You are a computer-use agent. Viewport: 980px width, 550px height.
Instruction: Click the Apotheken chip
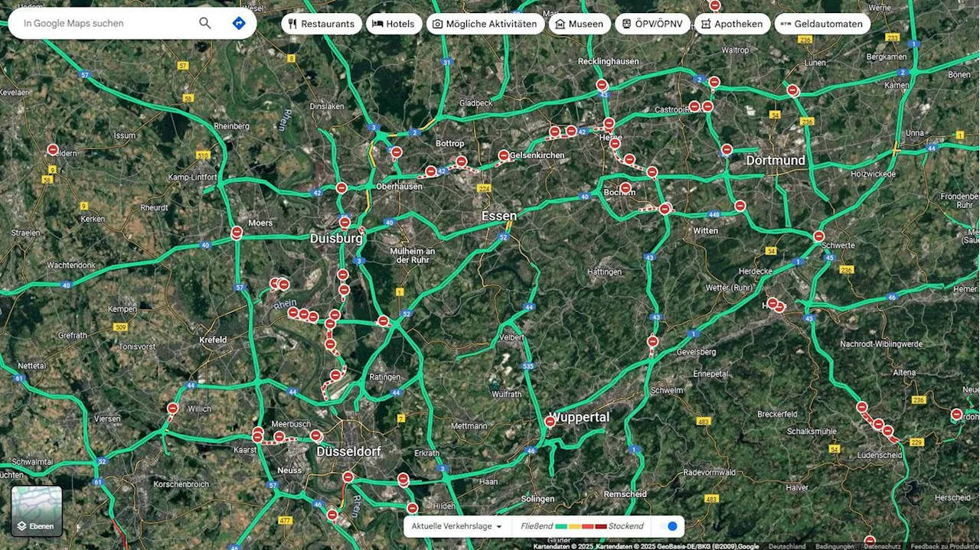click(732, 24)
